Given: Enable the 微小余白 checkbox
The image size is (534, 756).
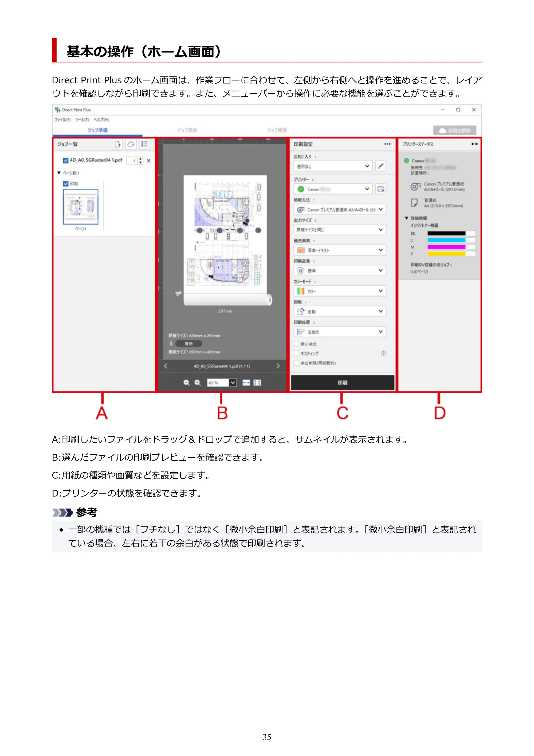Looking at the screenshot, I should [x=296, y=344].
